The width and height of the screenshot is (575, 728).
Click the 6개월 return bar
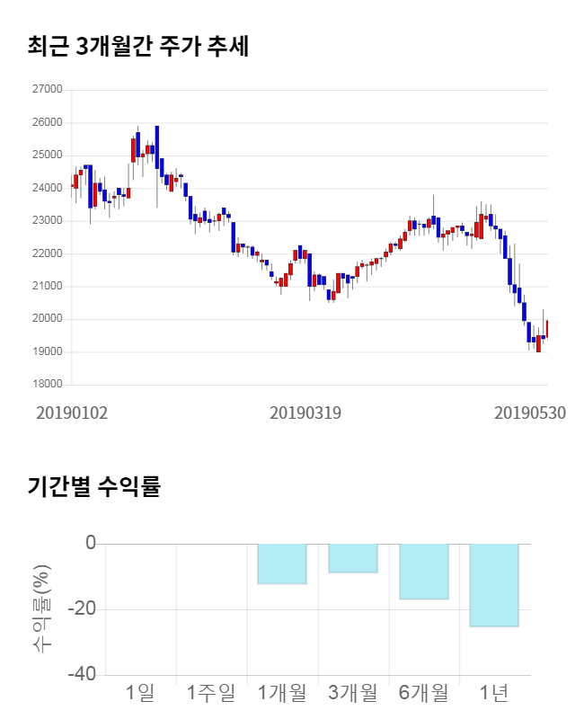click(x=424, y=572)
